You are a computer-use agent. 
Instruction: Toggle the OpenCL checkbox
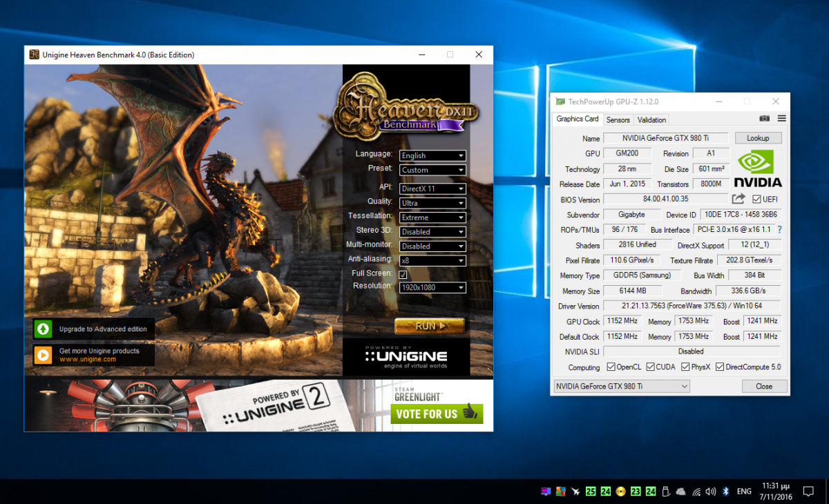coord(611,367)
